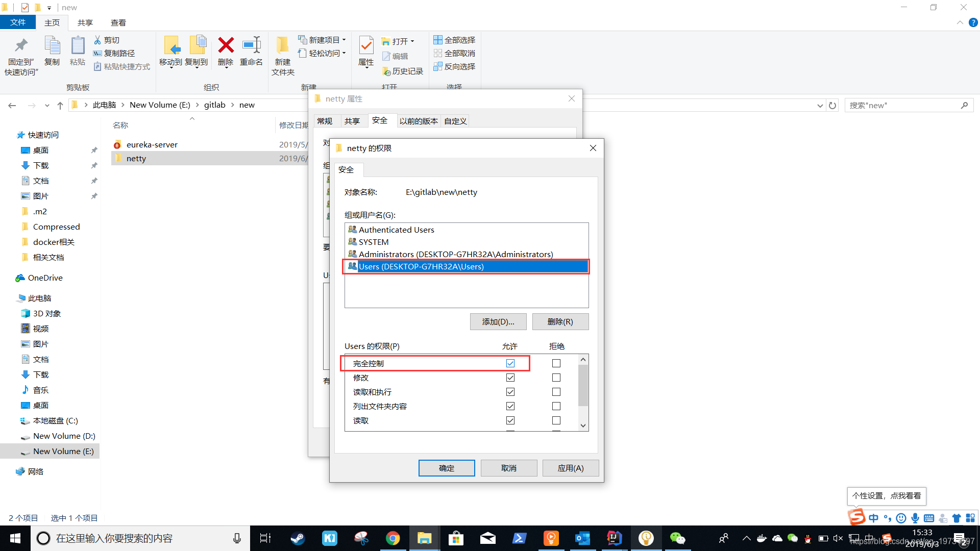Click the Windows Start button
The height and width of the screenshot is (551, 980).
pyautogui.click(x=15, y=538)
